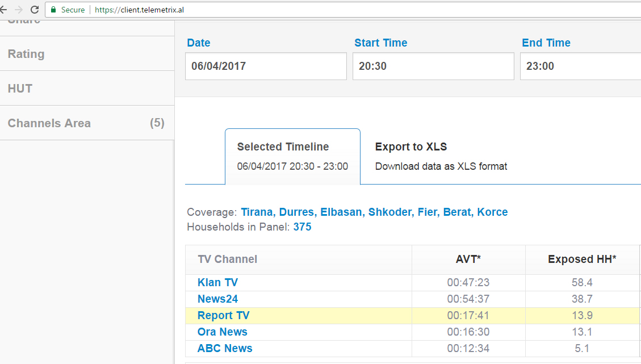Sort by the AVT* column header
Image resolution: width=641 pixels, height=364 pixels.
[x=468, y=260]
